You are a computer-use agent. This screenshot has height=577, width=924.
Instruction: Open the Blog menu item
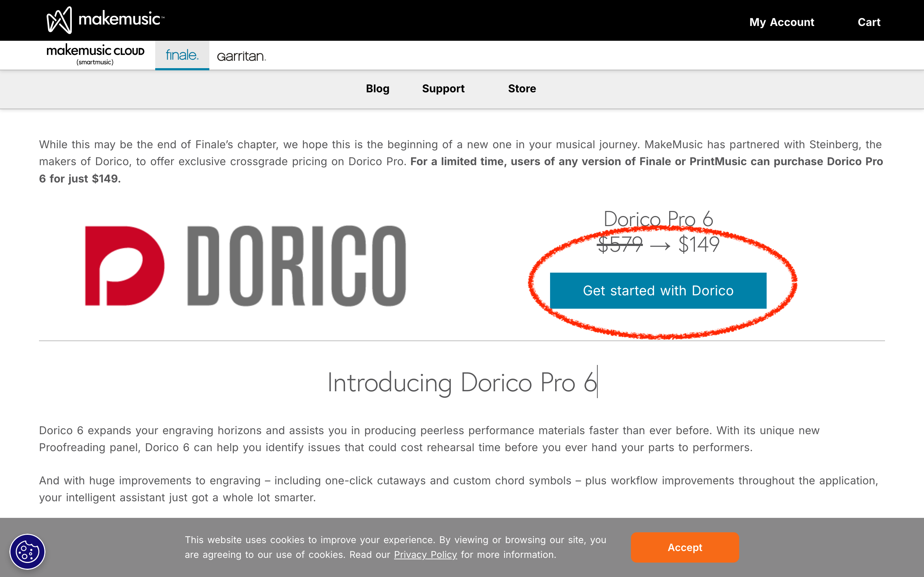(377, 89)
